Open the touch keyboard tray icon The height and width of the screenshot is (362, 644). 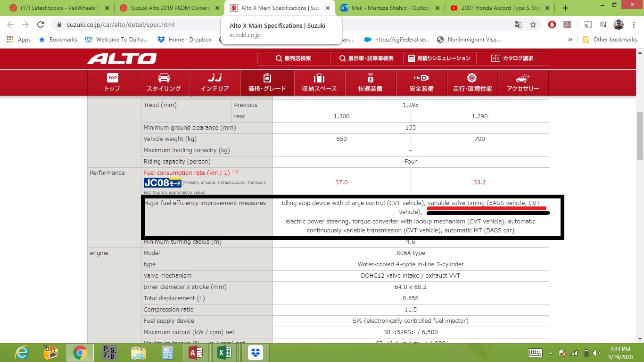pos(535,353)
